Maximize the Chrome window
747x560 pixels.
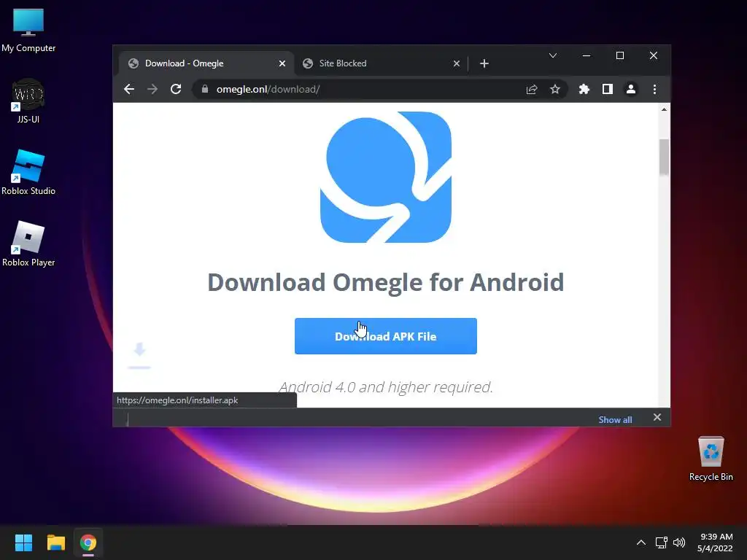(620, 55)
